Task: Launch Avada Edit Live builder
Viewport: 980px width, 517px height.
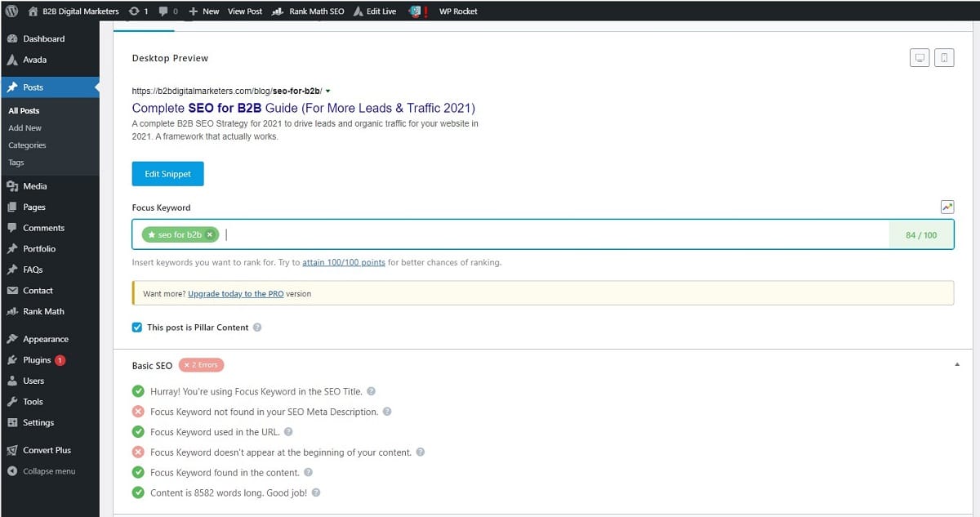Action: tap(376, 11)
